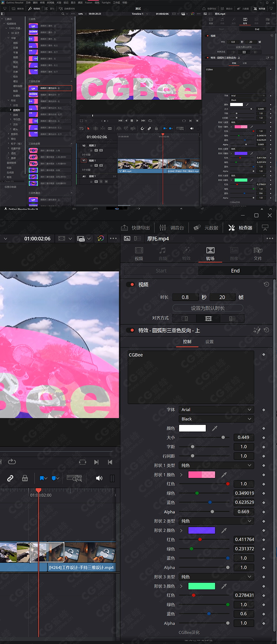Open Quick Export in the enlarged view
Screen dimensions: 277x644
coord(136,228)
